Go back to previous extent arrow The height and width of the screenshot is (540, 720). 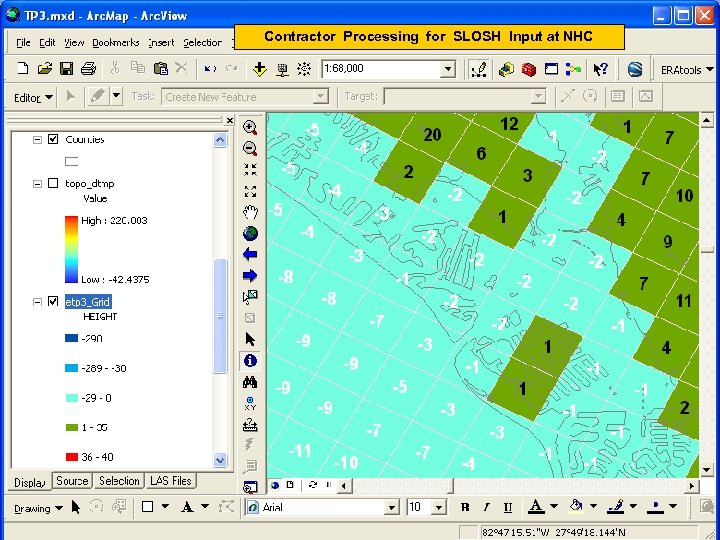[250, 254]
